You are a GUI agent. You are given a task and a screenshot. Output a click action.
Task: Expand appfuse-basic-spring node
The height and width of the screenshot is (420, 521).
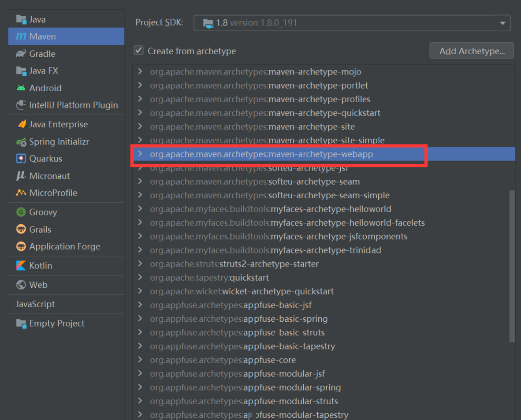point(140,318)
